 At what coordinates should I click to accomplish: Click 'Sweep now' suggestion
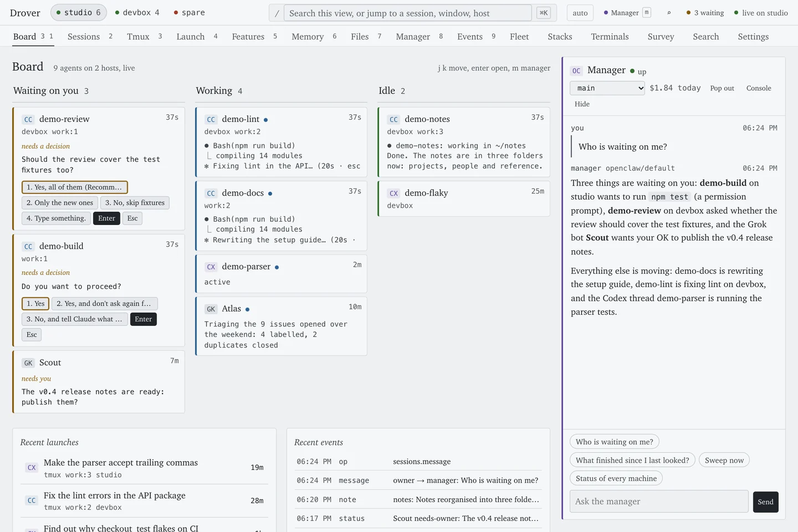[x=724, y=461]
